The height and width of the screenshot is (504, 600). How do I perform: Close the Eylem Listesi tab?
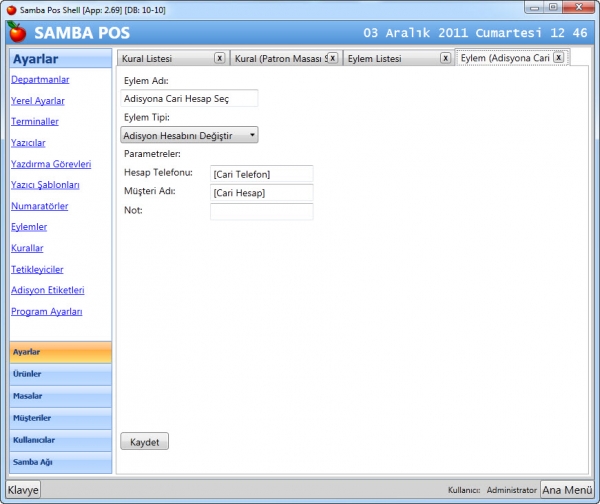click(x=445, y=58)
